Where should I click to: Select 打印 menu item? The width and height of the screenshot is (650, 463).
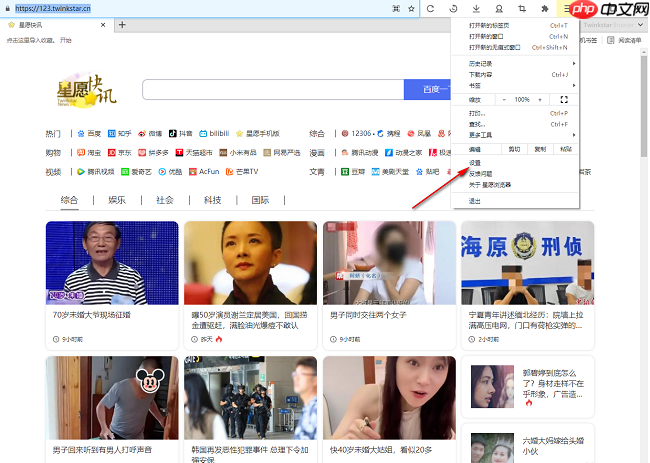(515, 113)
